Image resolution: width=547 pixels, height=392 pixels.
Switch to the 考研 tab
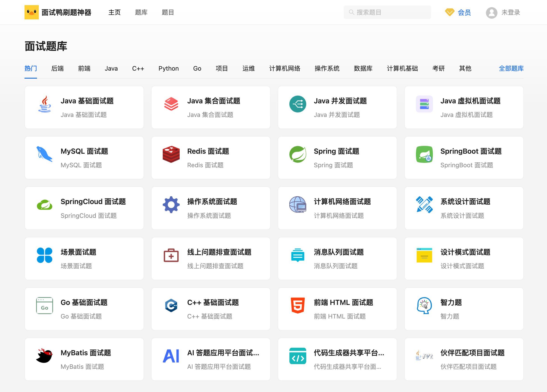pos(438,68)
